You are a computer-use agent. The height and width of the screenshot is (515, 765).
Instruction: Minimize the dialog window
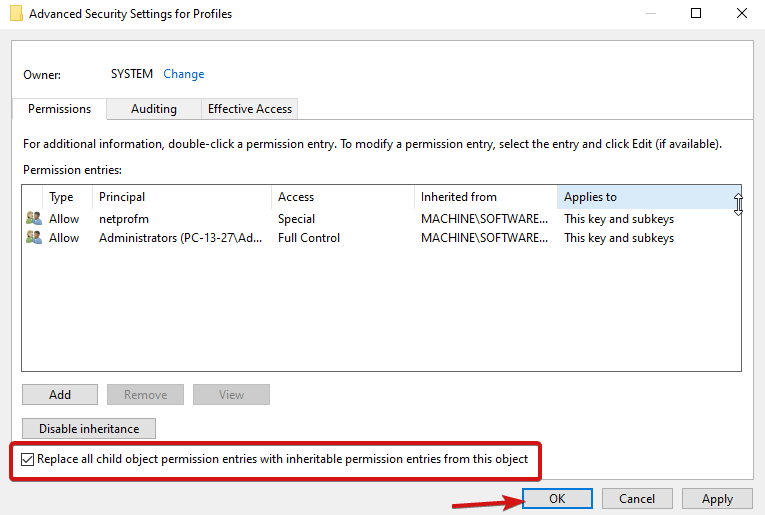pyautogui.click(x=651, y=13)
